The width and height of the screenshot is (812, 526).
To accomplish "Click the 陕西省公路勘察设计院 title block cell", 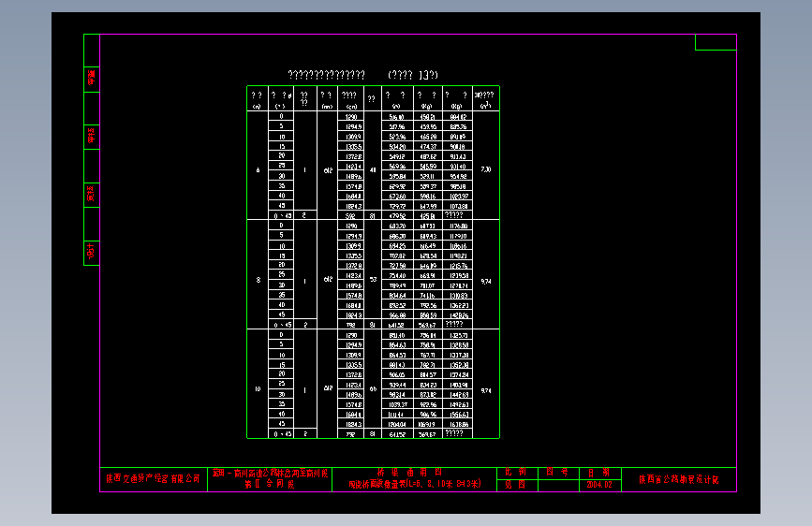I will (678, 479).
